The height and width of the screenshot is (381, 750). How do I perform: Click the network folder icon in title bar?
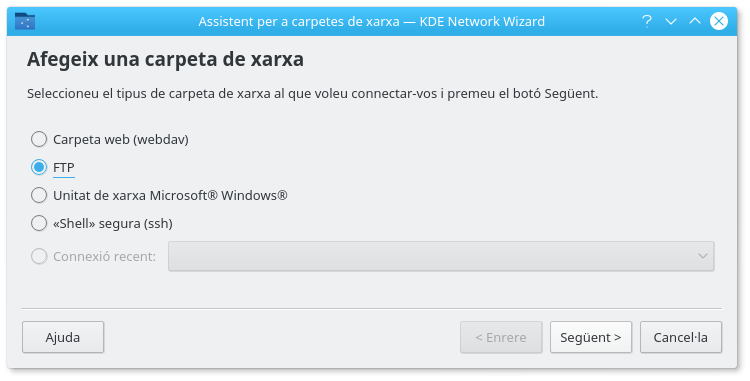coord(25,21)
